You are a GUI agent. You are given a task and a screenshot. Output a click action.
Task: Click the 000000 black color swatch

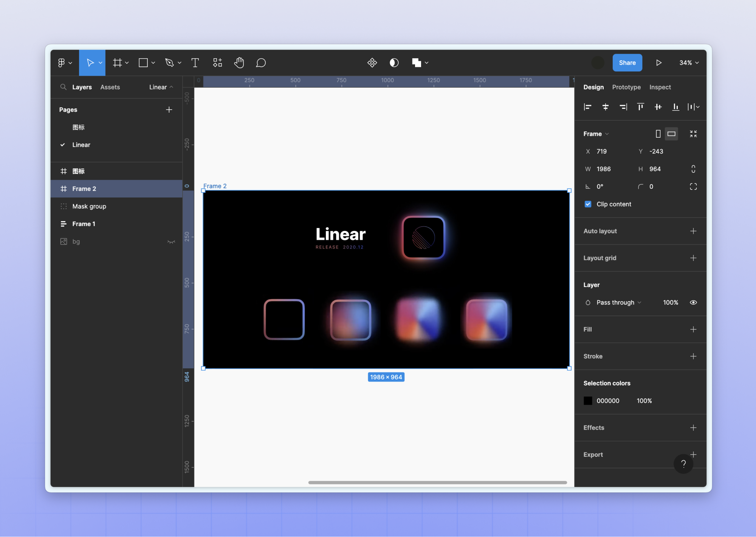(x=588, y=401)
